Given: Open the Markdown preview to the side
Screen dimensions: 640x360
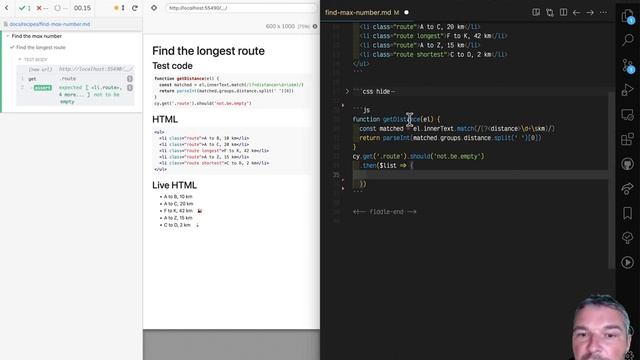Looking at the screenshot, I should [536, 13].
